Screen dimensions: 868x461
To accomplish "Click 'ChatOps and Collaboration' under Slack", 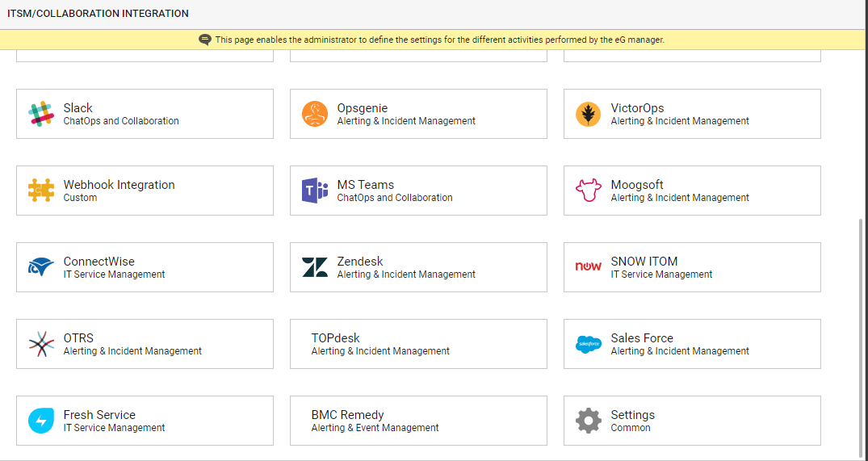I will [x=121, y=120].
